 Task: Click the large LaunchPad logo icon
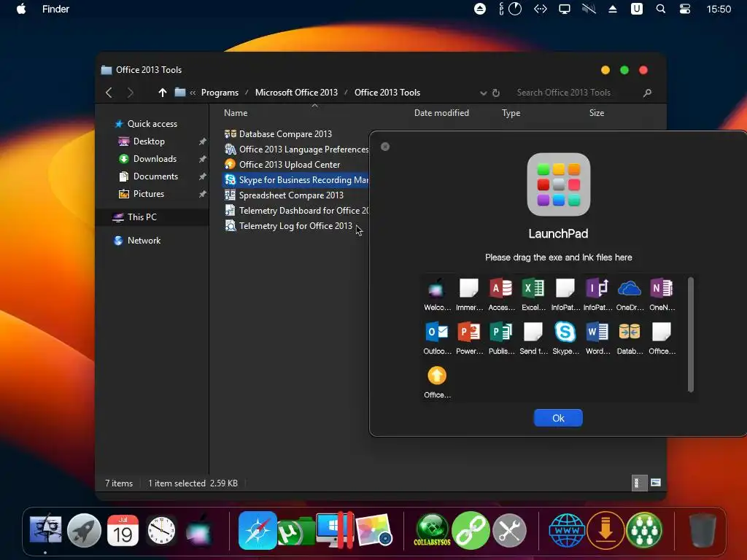click(558, 184)
